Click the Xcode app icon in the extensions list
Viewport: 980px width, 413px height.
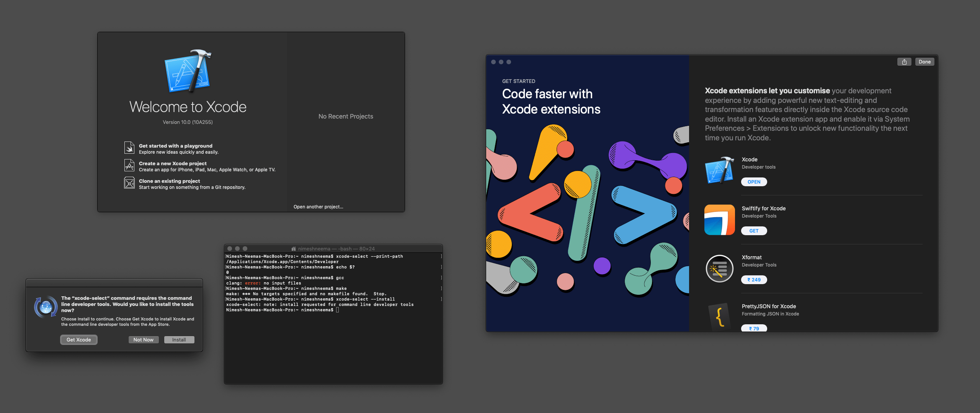click(719, 171)
